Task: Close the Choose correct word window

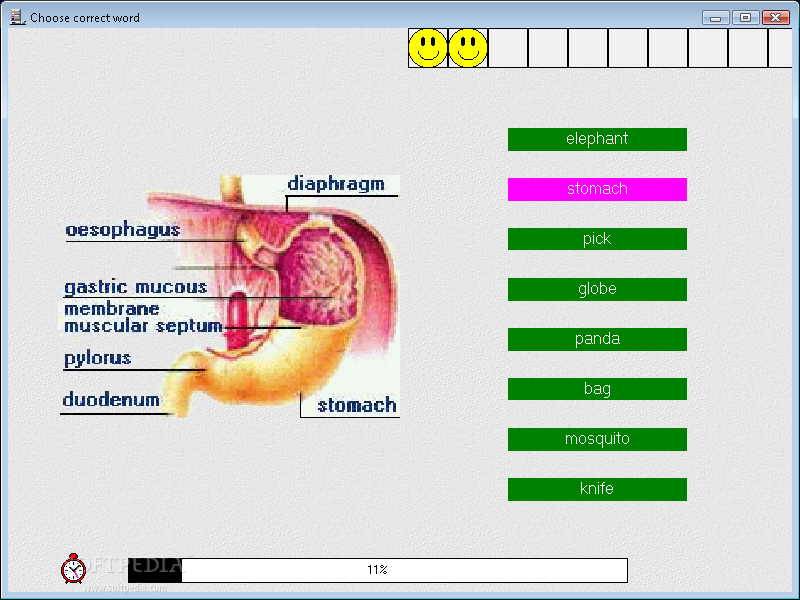Action: click(x=776, y=18)
